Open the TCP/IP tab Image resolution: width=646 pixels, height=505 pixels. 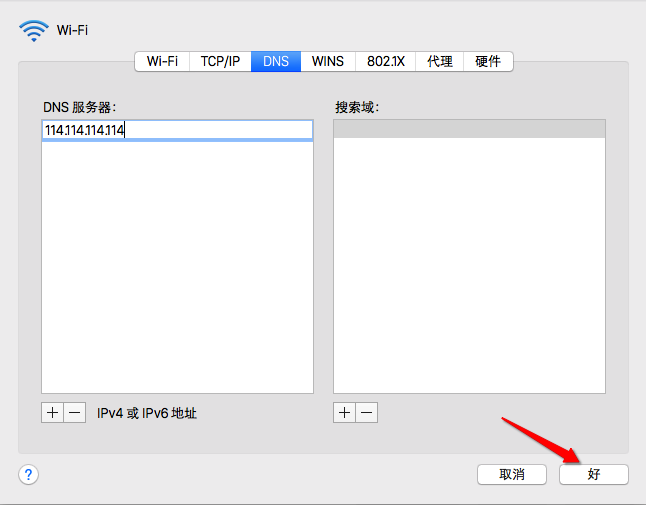pyautogui.click(x=219, y=61)
